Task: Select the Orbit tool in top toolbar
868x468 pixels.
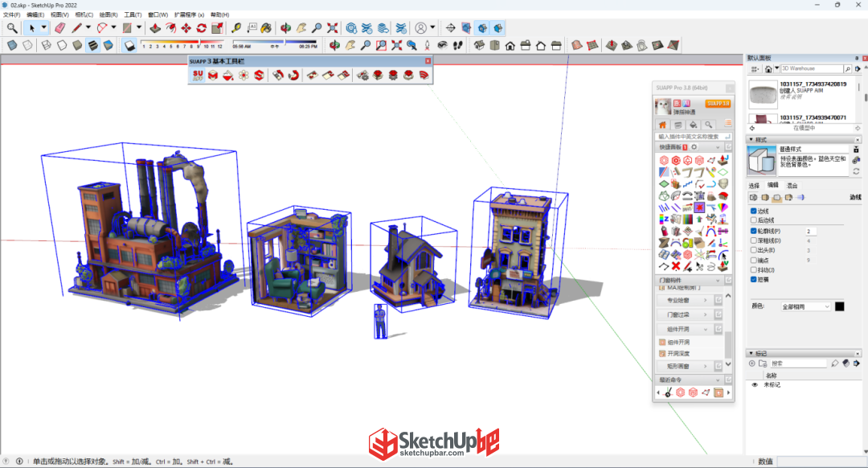Action: (x=285, y=27)
